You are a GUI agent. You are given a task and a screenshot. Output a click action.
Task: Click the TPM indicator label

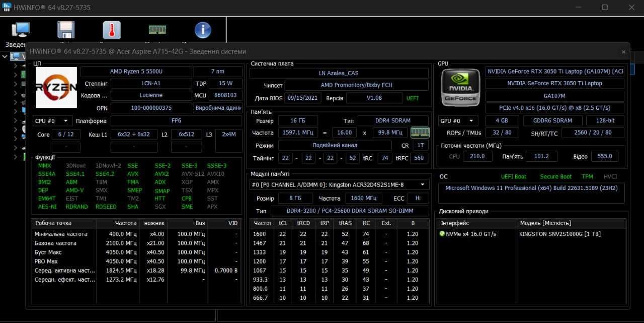point(587,177)
